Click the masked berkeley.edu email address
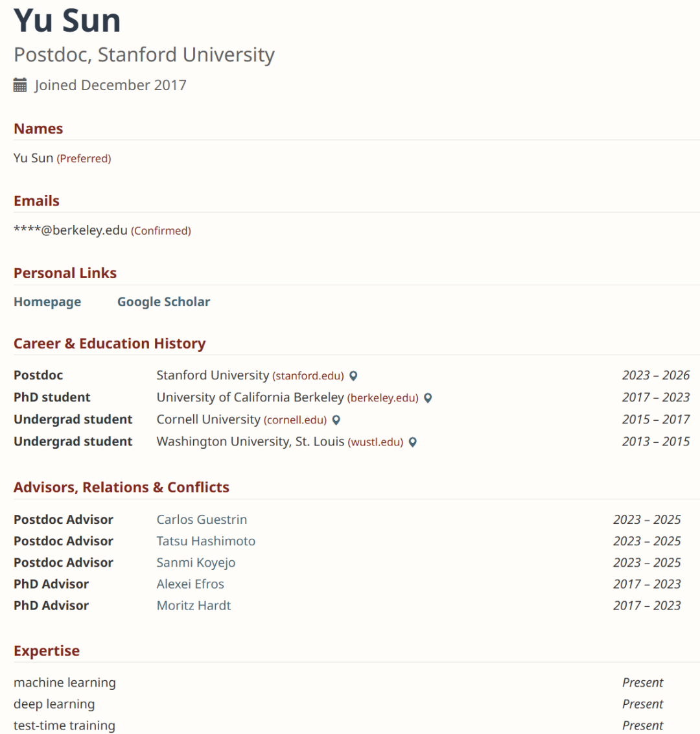Viewport: 700px width, 734px height. point(71,230)
